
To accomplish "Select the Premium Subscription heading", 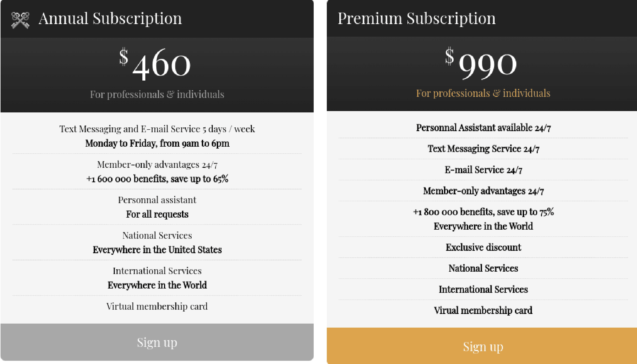I will (x=416, y=18).
